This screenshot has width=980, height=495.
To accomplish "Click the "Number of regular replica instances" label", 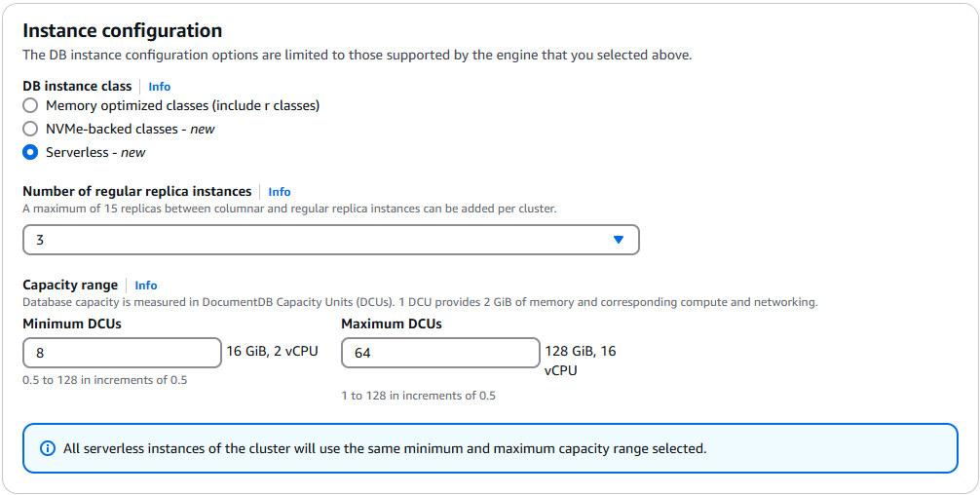I will [137, 192].
